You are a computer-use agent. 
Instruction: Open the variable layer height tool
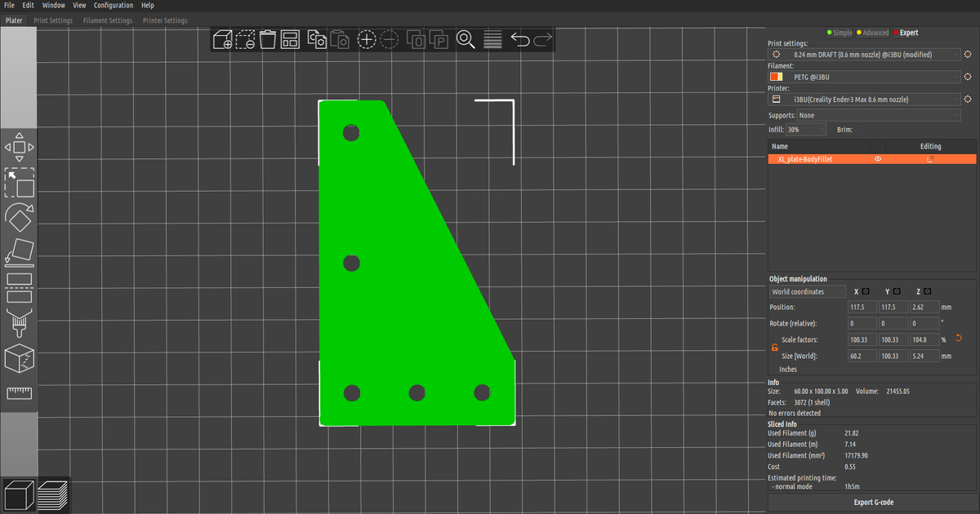point(492,38)
